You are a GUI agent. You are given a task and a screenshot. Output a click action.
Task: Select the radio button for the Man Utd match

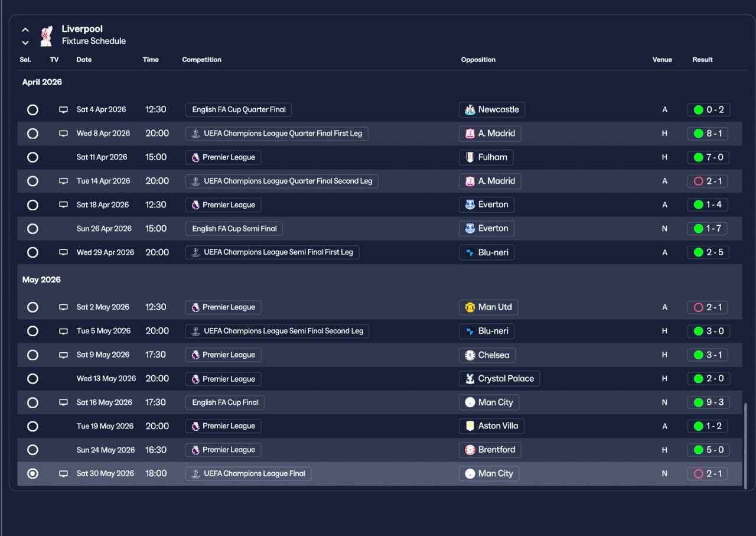click(32, 307)
